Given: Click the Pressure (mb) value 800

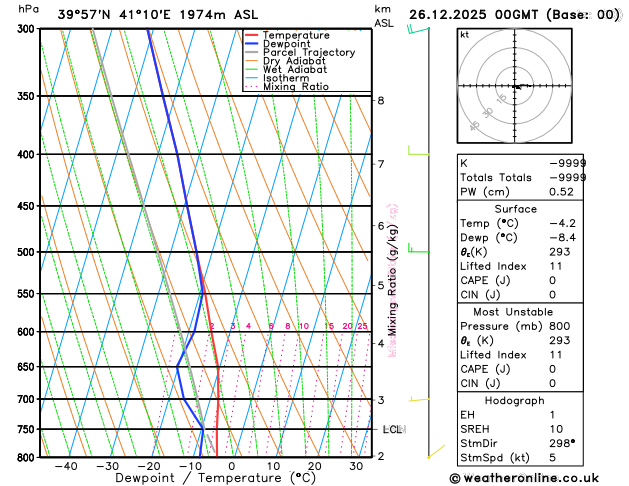Looking at the screenshot, I should (560, 326).
